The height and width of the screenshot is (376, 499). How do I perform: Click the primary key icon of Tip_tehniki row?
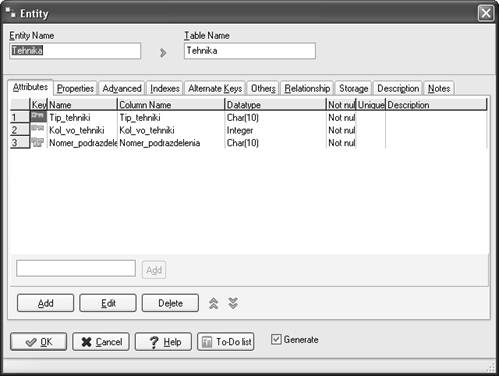(38, 116)
